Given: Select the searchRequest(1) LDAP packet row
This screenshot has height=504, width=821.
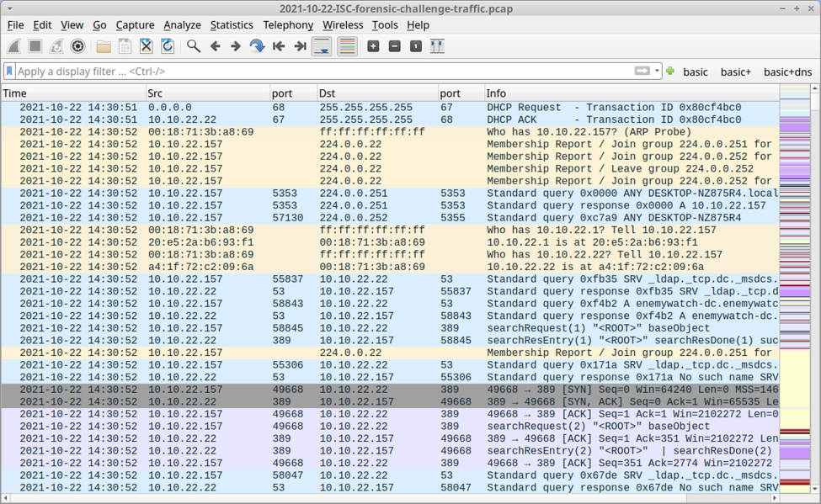Looking at the screenshot, I should pos(390,328).
